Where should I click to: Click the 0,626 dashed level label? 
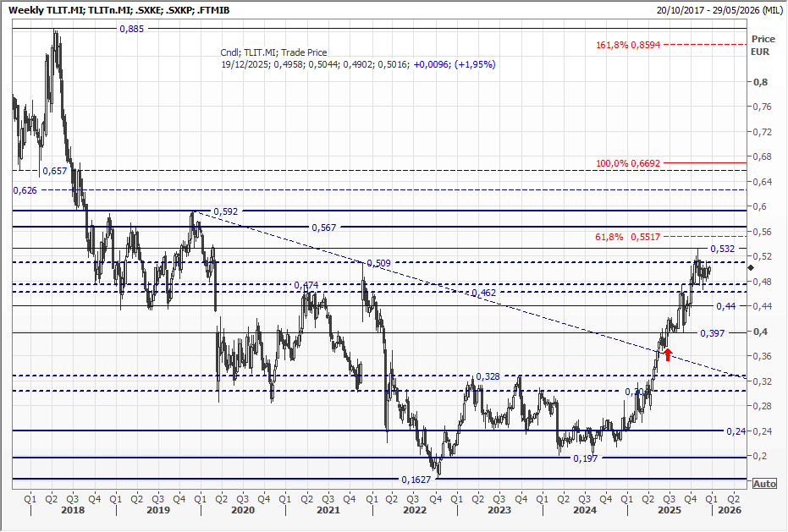point(25,191)
